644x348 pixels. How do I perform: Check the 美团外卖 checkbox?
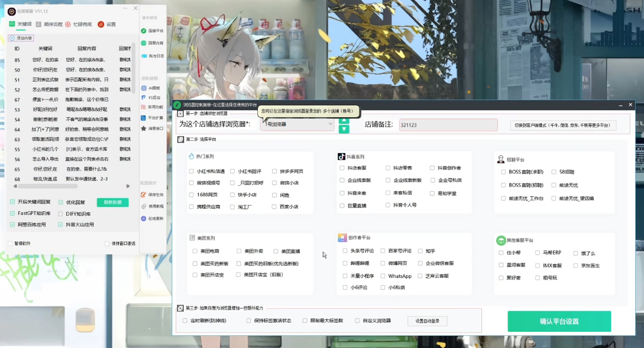(239, 251)
